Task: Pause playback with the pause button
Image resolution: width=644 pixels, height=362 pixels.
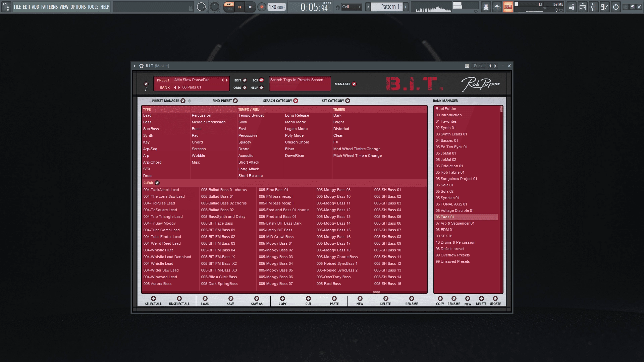Action: coord(239,7)
